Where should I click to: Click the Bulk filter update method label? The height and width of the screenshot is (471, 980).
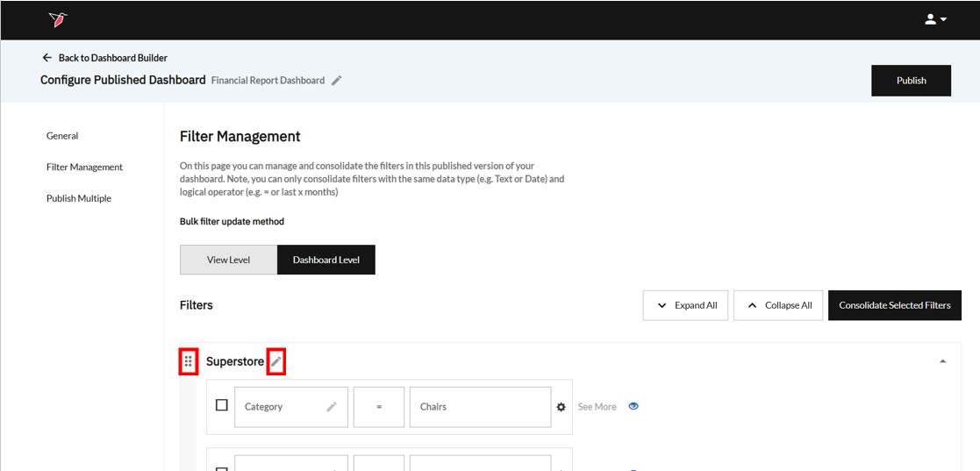click(232, 222)
